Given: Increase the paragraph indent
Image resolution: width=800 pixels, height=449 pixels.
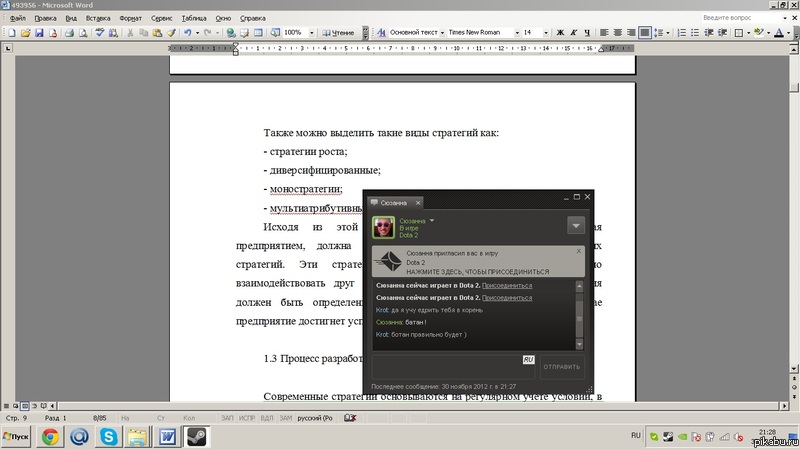Looking at the screenshot, I should (x=722, y=33).
